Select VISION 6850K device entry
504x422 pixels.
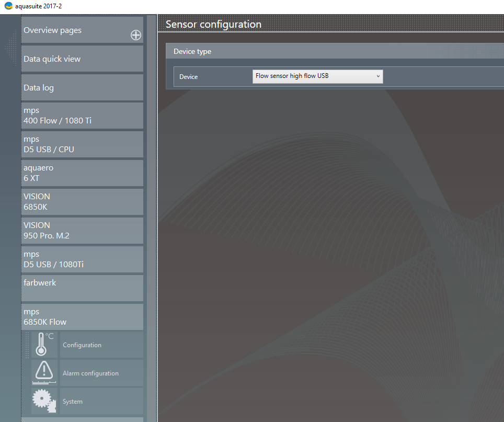(x=82, y=202)
